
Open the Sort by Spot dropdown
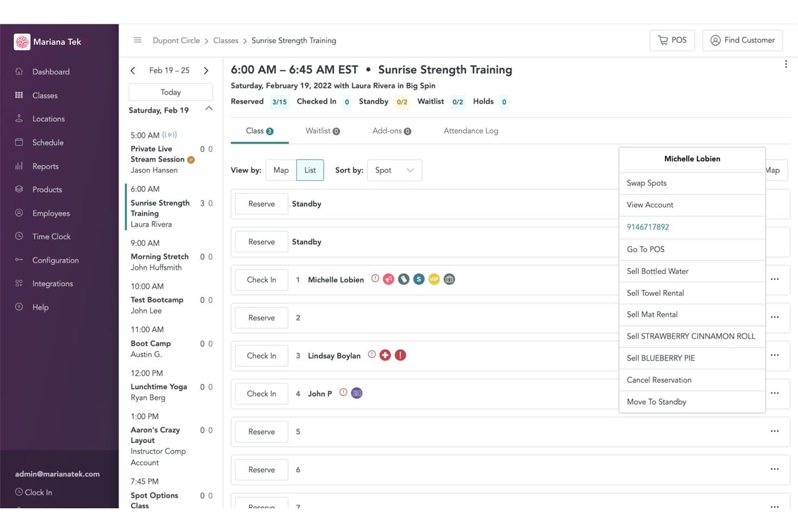[x=395, y=170]
